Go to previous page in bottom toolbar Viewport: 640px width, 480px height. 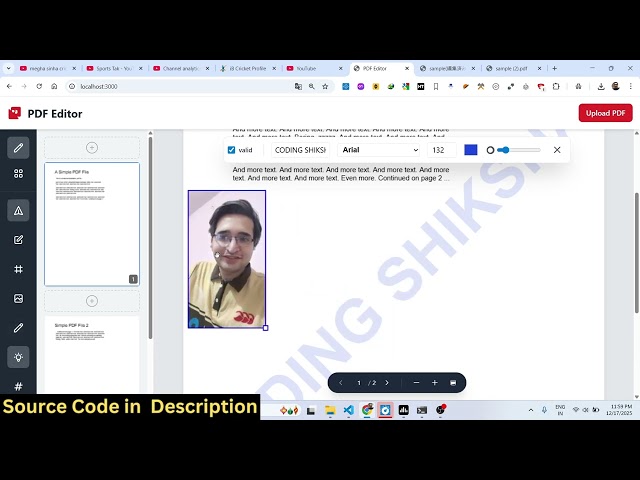[340, 383]
